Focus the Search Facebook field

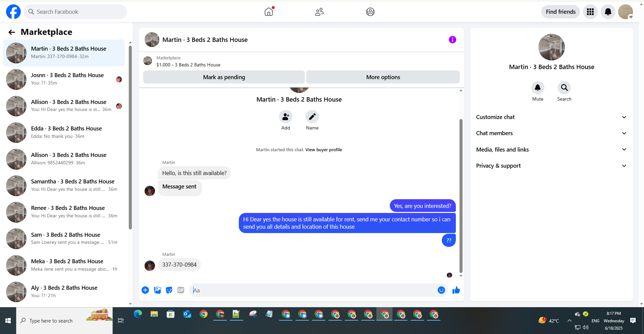[75, 12]
